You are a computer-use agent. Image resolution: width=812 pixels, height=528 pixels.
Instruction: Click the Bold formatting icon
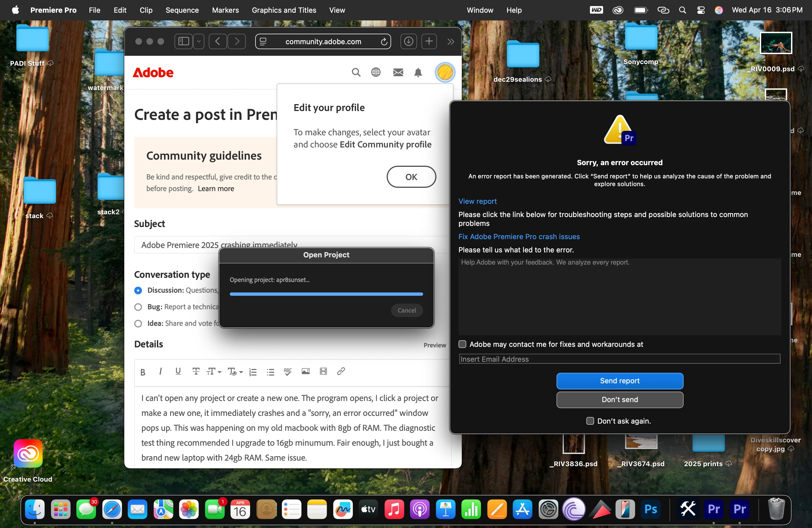143,372
